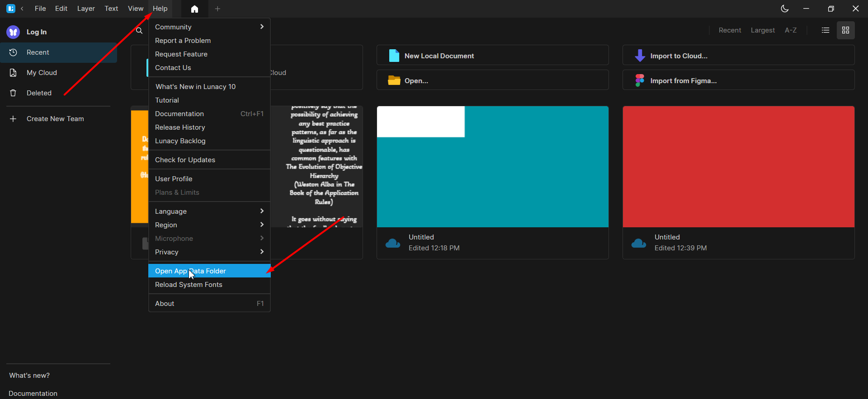
Task: Open Documentation from Help menu
Action: click(x=209, y=114)
